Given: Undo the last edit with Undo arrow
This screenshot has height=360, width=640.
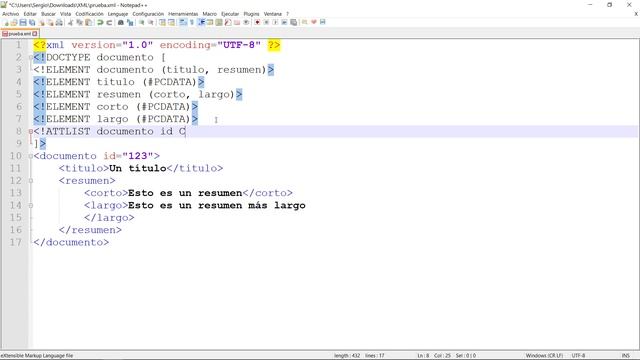Looking at the screenshot, I should 100,22.
